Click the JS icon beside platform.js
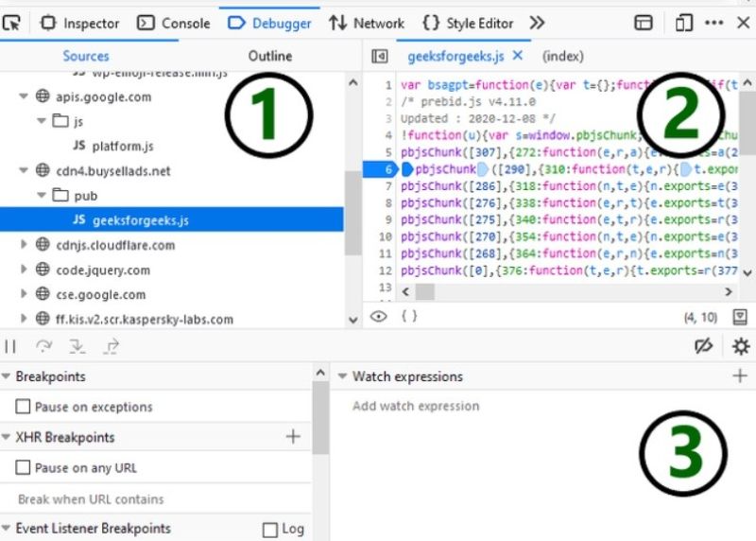The height and width of the screenshot is (541, 756). pyautogui.click(x=79, y=146)
